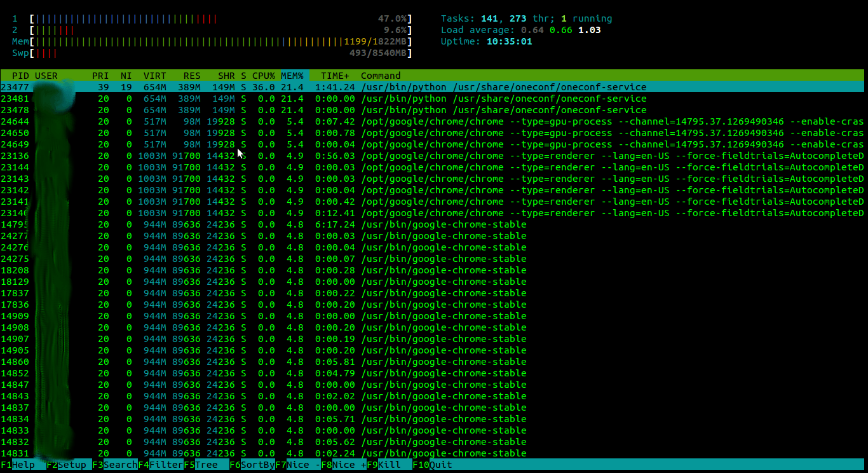
Task: Click F7 Nice - to lower niceness
Action: click(x=298, y=465)
